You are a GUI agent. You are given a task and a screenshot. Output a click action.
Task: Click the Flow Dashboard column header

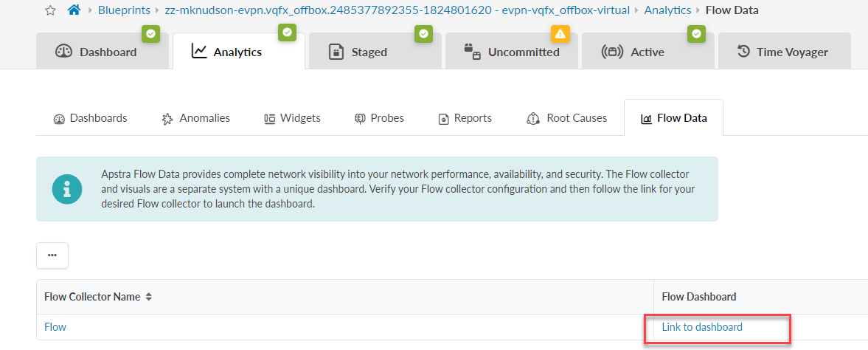[x=699, y=297]
